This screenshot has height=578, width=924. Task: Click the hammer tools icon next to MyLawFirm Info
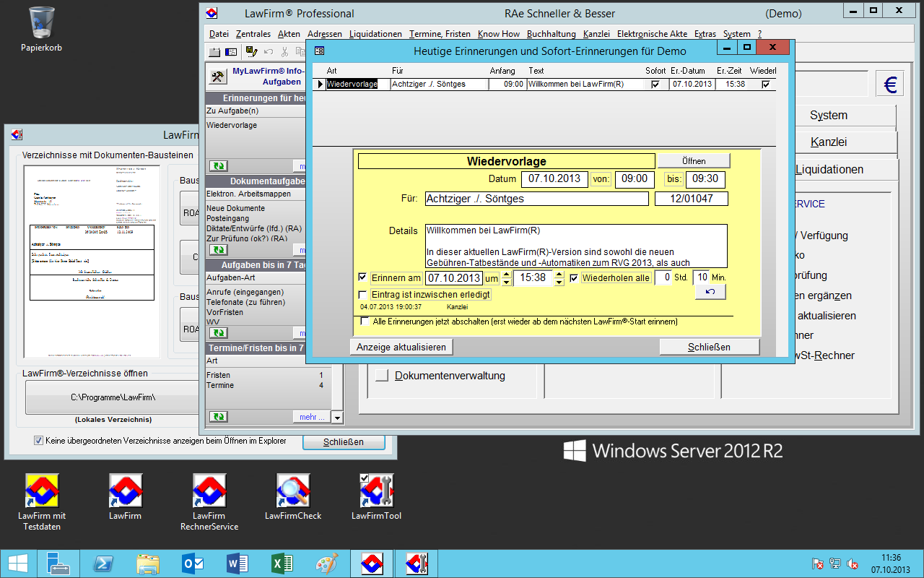click(217, 77)
